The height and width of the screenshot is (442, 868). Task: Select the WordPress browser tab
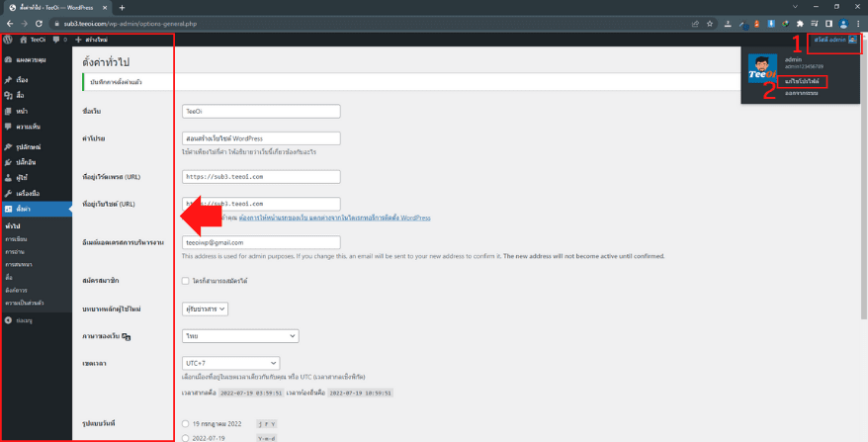point(57,7)
